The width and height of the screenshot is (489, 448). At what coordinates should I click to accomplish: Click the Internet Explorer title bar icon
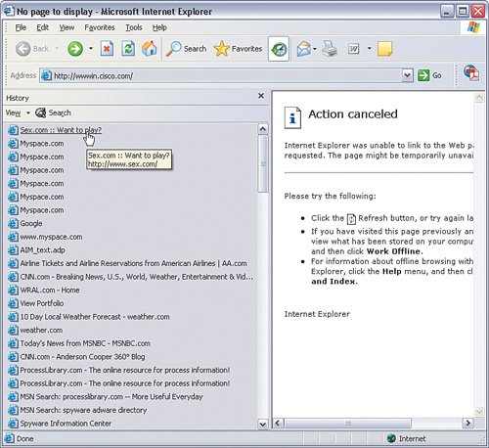(x=9, y=11)
